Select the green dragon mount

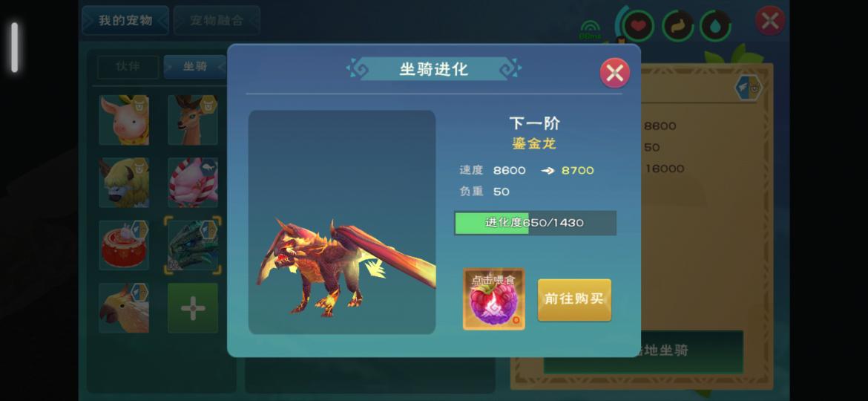[x=193, y=245]
